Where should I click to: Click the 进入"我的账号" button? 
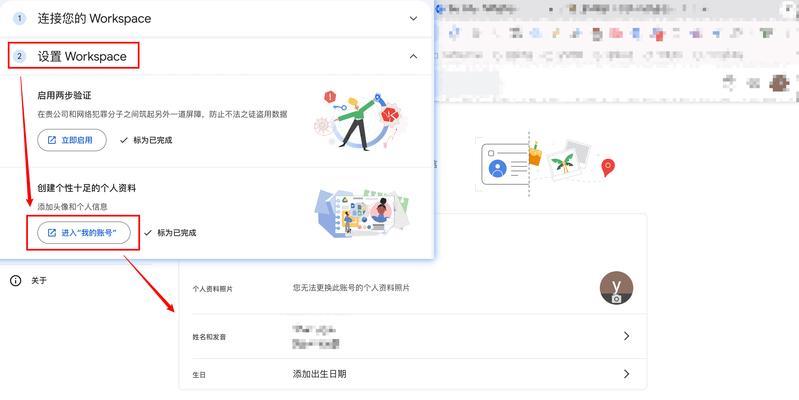point(84,233)
